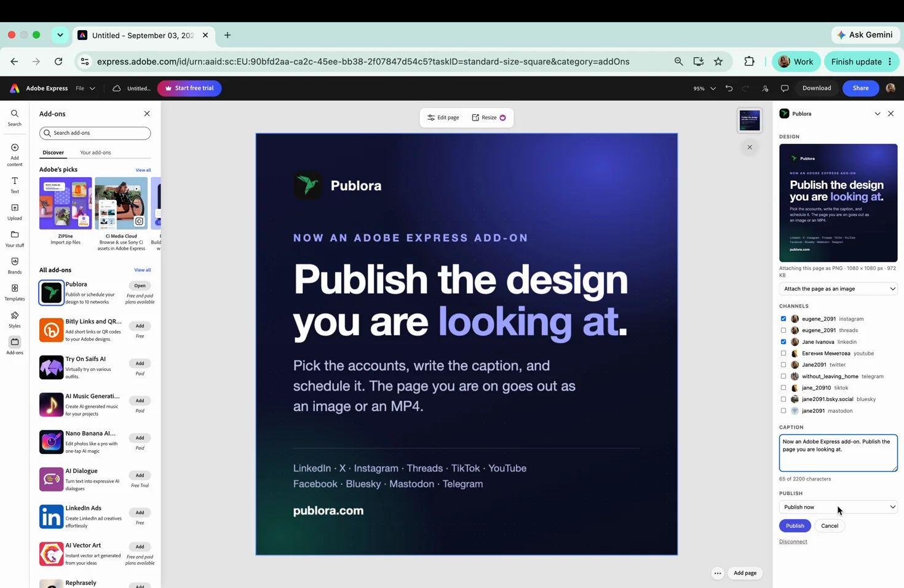This screenshot has width=904, height=588.
Task: Select the page thumbnail at top right
Action: click(750, 120)
